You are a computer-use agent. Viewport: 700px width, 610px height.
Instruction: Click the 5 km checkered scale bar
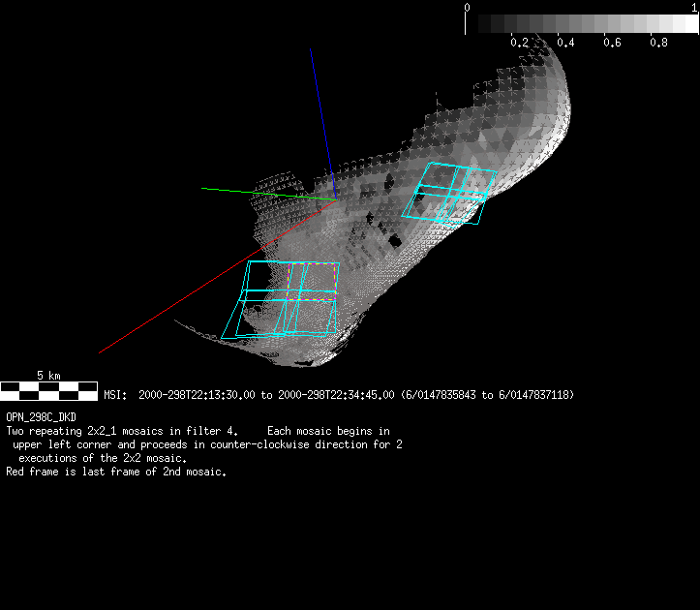point(48,391)
